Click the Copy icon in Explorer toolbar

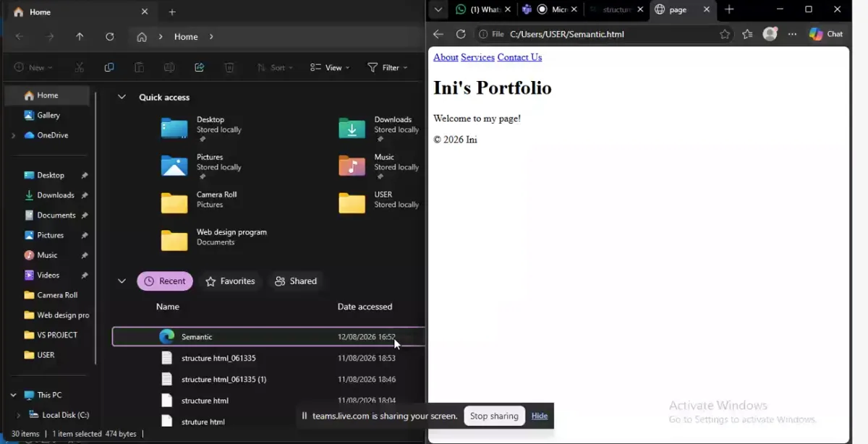[x=109, y=67]
